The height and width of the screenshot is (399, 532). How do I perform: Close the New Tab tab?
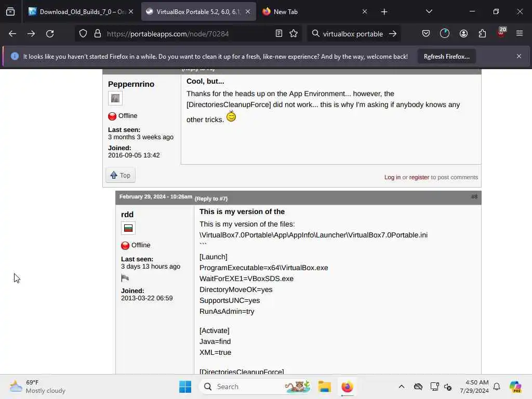[364, 11]
